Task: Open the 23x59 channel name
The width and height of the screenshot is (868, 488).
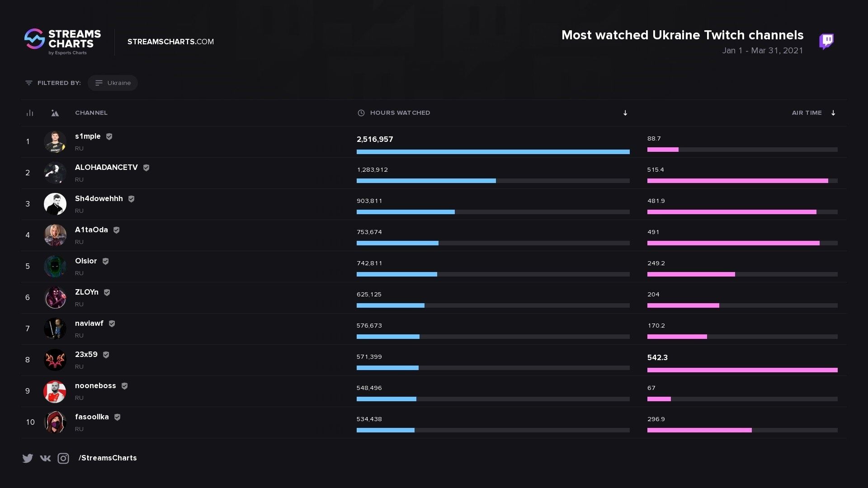Action: coord(86,355)
